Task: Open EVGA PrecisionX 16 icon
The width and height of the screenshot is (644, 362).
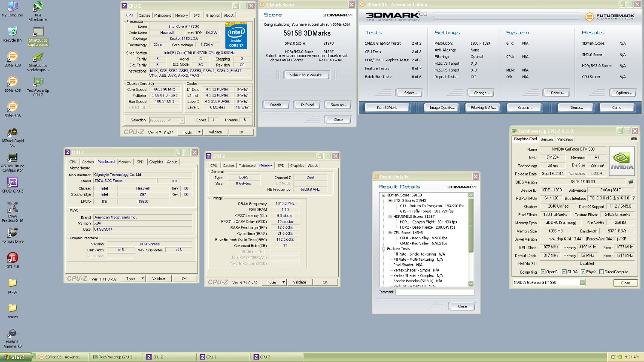Action: click(12, 212)
